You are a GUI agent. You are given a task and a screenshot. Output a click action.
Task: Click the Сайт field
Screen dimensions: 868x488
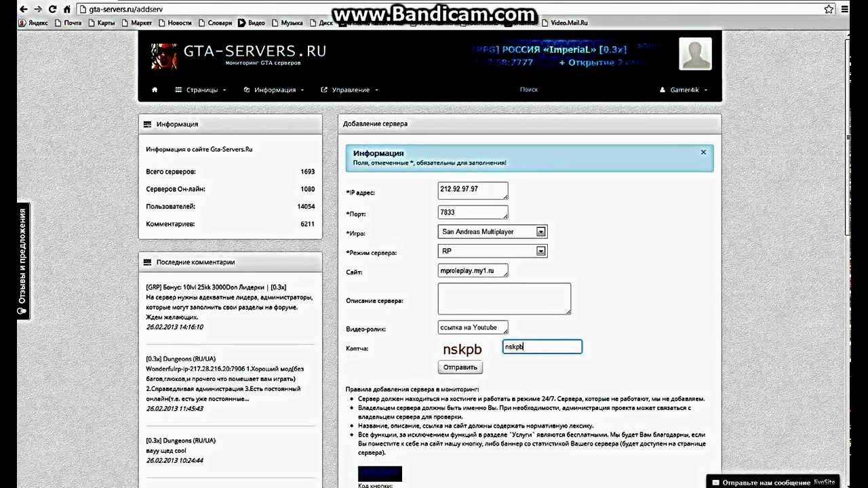click(473, 271)
